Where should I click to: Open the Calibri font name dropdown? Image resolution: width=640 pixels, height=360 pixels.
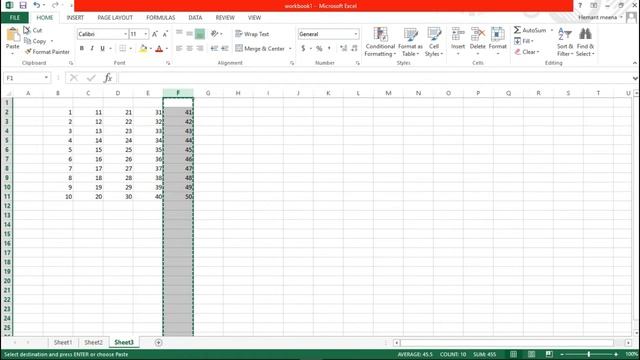point(125,34)
